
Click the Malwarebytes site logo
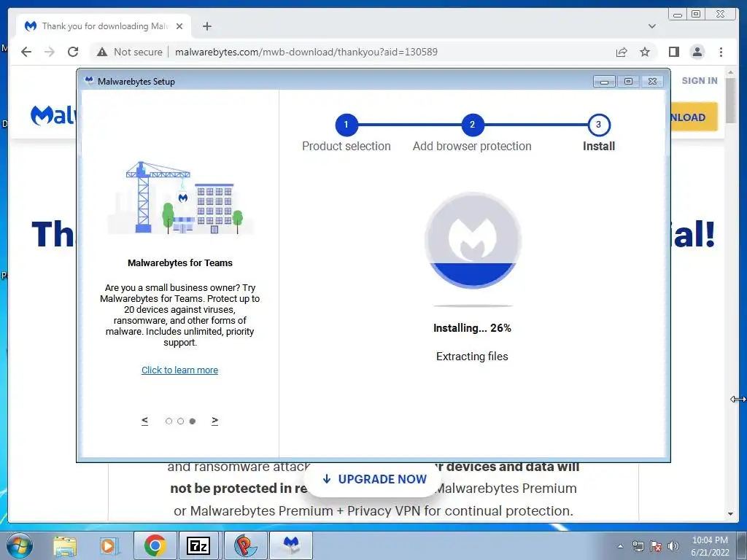coord(53,115)
